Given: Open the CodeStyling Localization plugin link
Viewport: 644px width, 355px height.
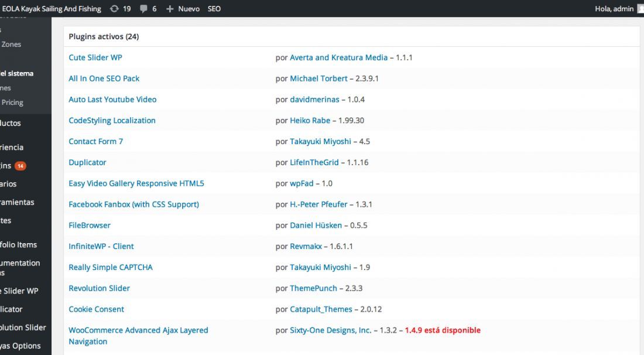Looking at the screenshot, I should pos(112,121).
